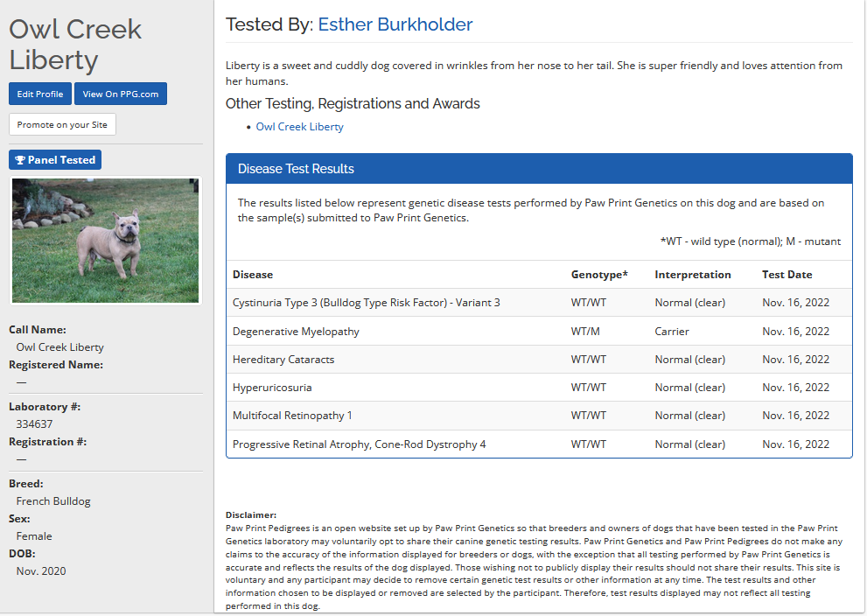Screen dimensions: 867x616
Task: Click Promote on your Site button
Action: coord(62,124)
